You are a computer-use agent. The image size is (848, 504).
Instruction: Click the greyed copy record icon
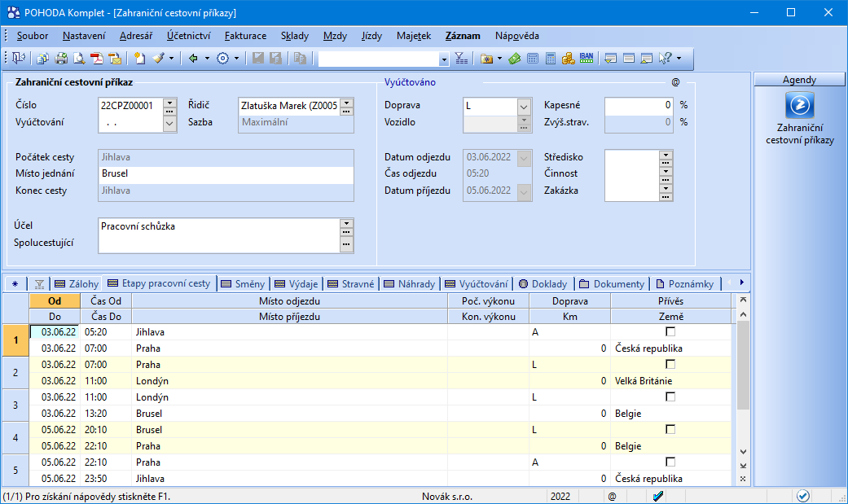(300, 59)
